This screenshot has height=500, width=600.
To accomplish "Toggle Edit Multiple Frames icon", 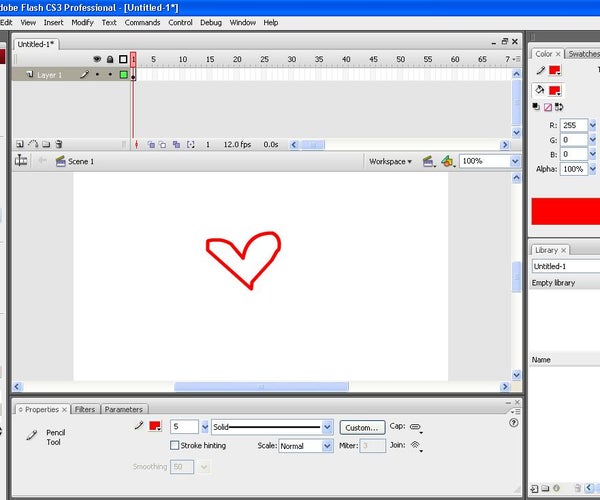I will point(176,145).
